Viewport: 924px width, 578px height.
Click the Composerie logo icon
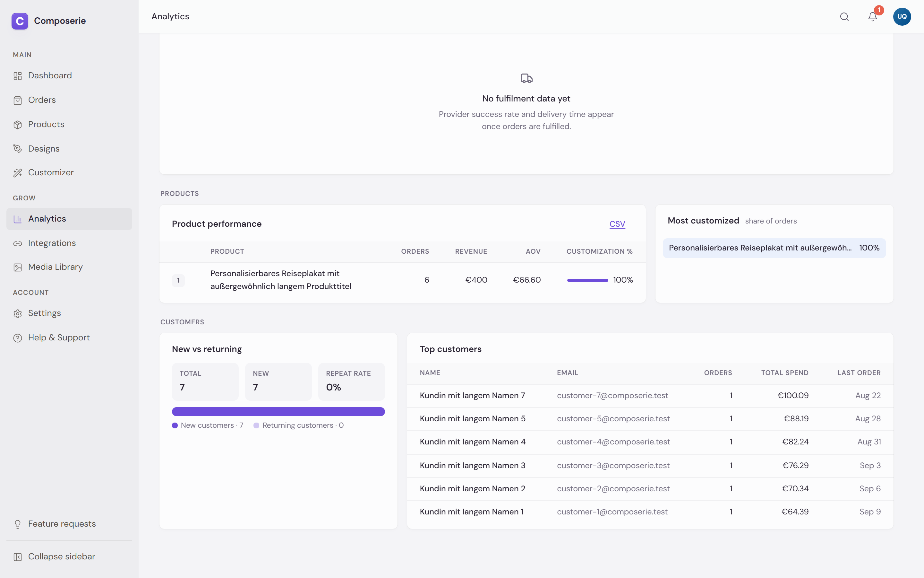20,21
